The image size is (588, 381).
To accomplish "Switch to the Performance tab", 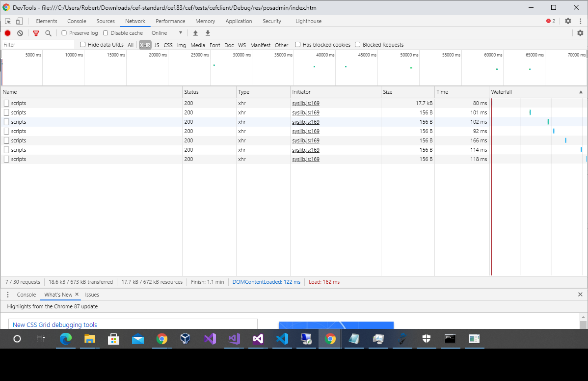I will coord(170,21).
